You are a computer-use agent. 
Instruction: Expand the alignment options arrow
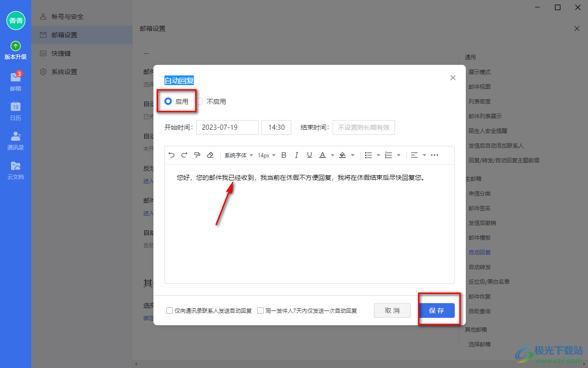[x=424, y=155]
